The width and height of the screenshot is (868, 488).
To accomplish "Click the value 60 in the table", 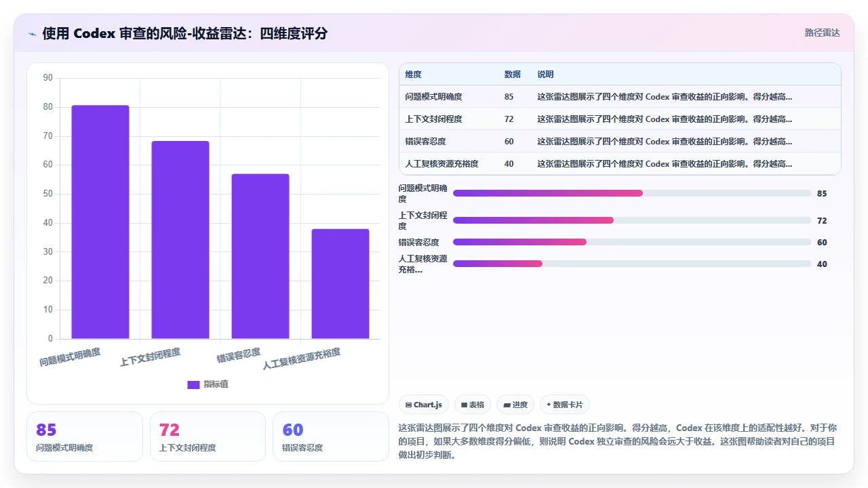I will click(x=509, y=142).
